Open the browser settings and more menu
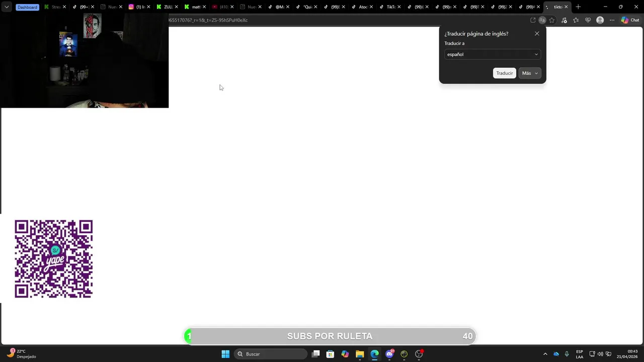Image resolution: width=644 pixels, height=362 pixels. 612,20
